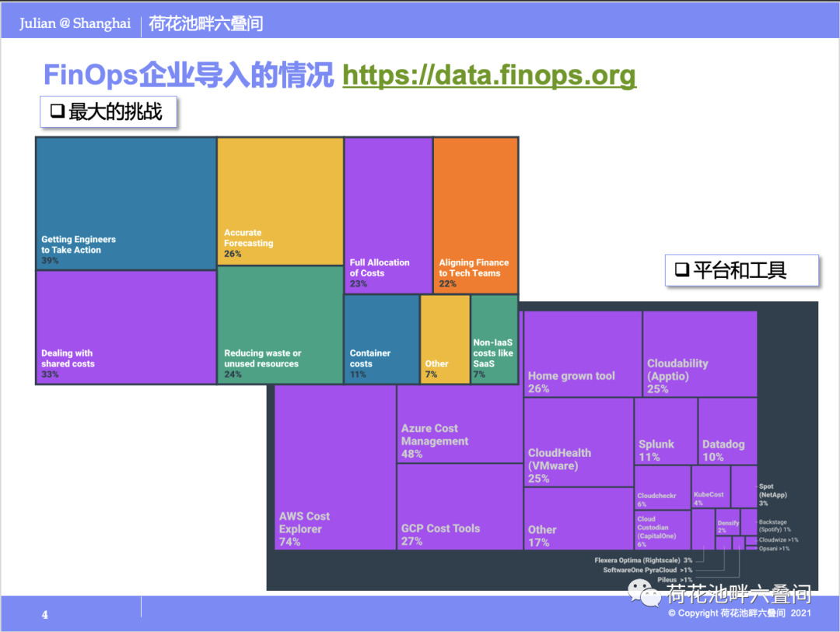The width and height of the screenshot is (840, 632).
Task: Click the 'Cloudability (Apptio)' 25% block
Action: 700,354
